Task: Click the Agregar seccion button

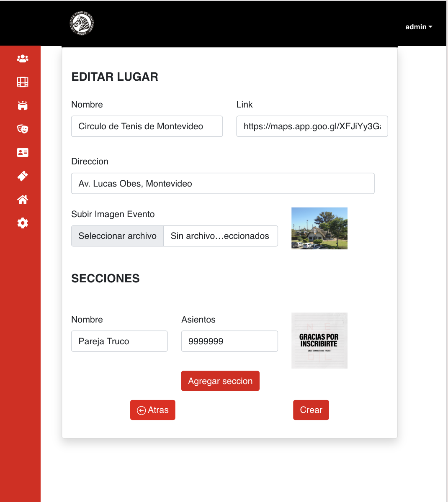Action: [220, 381]
